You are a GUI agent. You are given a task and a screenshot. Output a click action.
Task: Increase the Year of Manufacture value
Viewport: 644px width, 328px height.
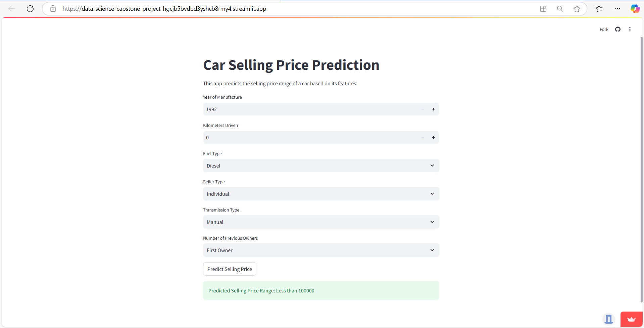pos(433,109)
